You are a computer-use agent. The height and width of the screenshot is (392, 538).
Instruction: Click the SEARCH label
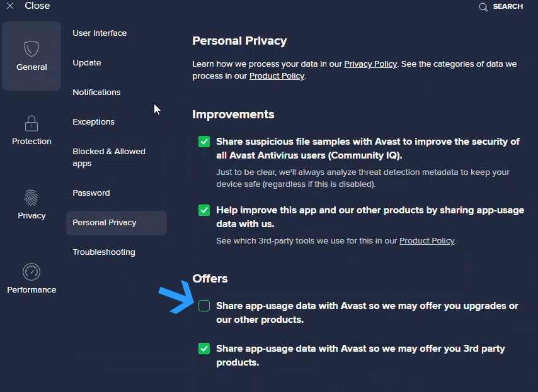coord(508,6)
